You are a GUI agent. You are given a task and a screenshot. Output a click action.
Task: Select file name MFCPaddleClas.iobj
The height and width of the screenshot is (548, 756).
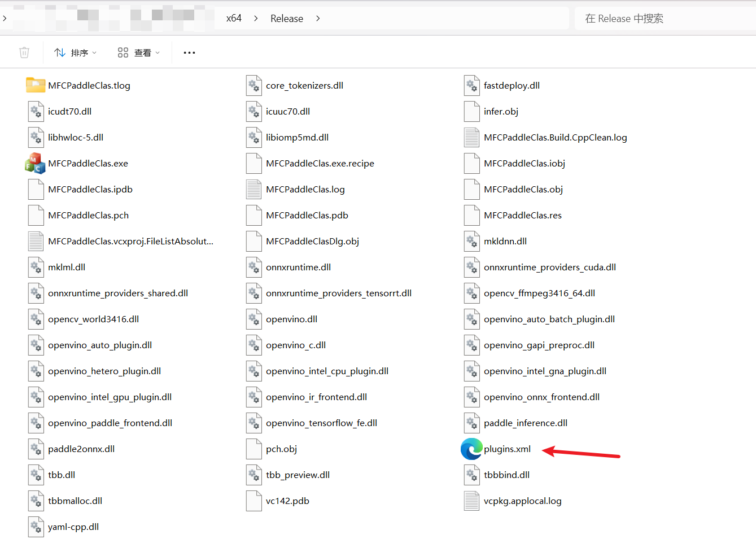coord(525,163)
